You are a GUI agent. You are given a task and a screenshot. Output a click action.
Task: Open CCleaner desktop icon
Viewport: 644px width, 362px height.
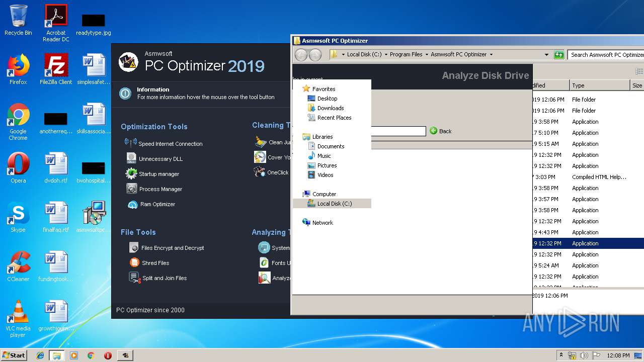click(18, 266)
